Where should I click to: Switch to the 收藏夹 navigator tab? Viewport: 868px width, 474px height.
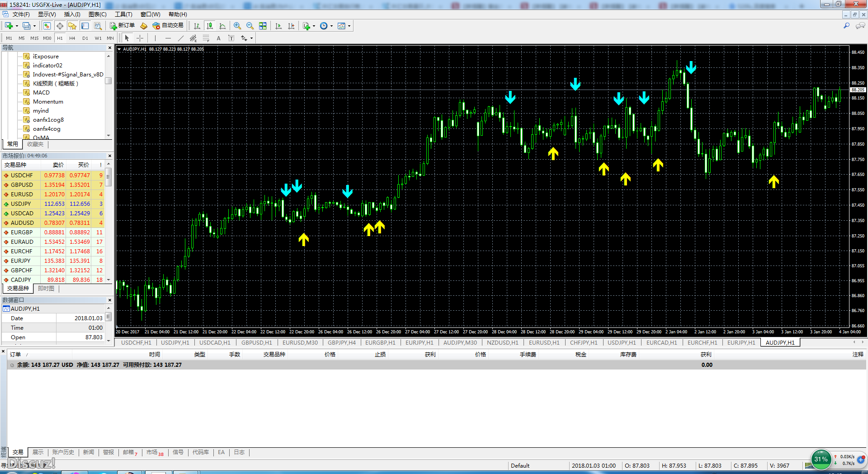pyautogui.click(x=35, y=144)
